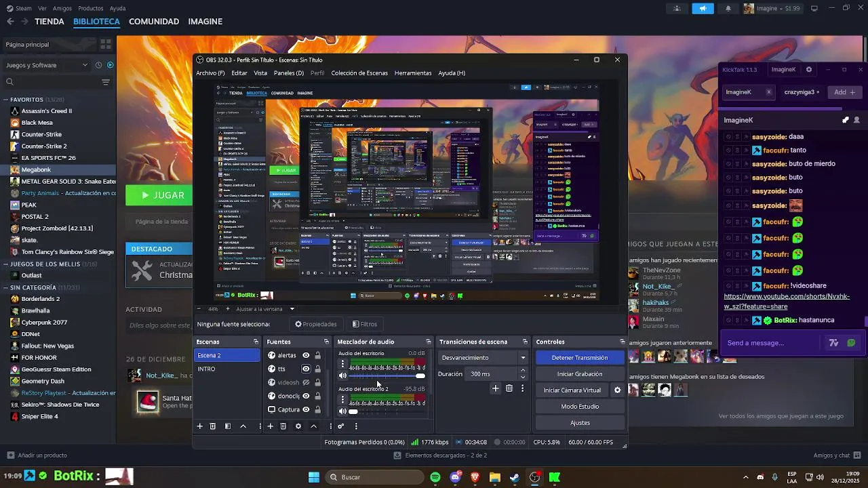This screenshot has height=488, width=868.
Task: Open Archivo menu in OBS
Action: (210, 73)
